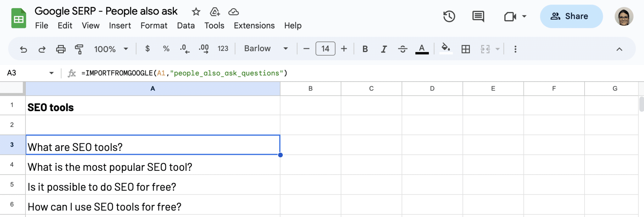Increase font size with plus button
This screenshot has height=217, width=644.
pyautogui.click(x=344, y=49)
